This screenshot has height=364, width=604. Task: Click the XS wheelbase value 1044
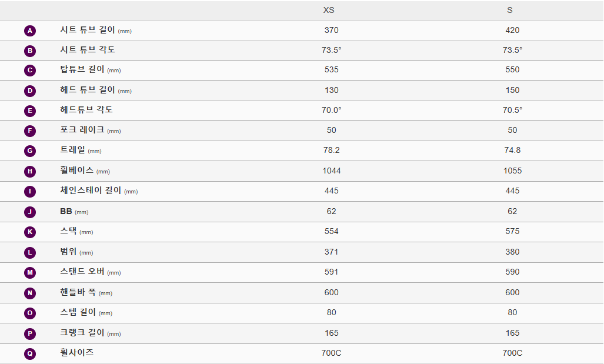coord(332,171)
